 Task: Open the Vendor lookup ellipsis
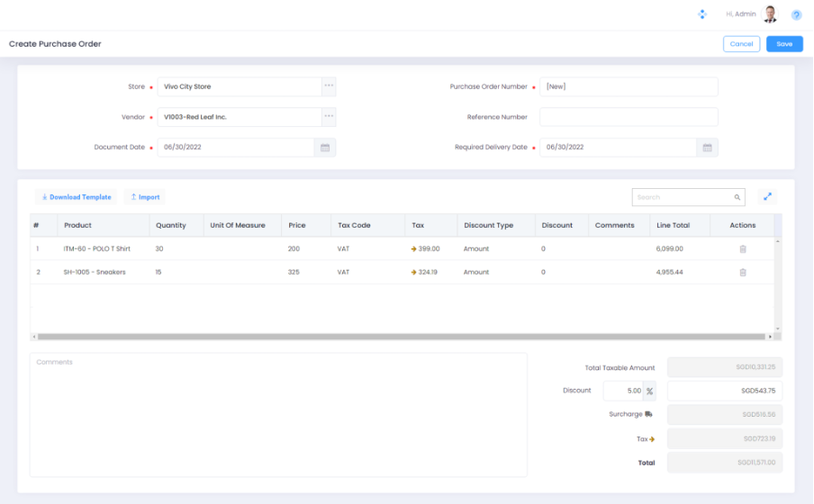coord(329,117)
